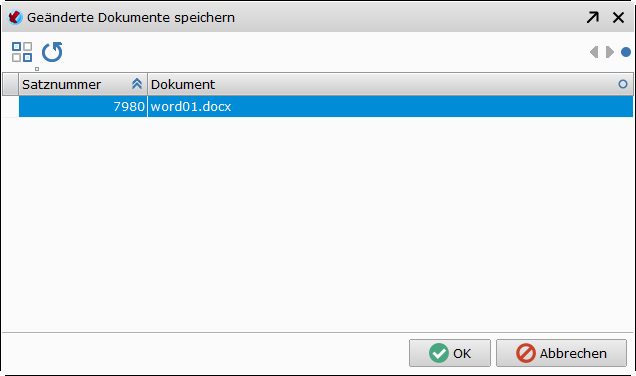Click the red bird application icon
Viewport: 636px width, 376px height.
tap(15, 17)
